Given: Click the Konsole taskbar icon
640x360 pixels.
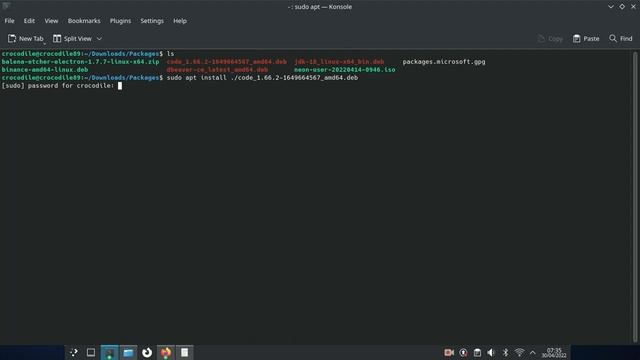Looking at the screenshot, I should [x=109, y=352].
